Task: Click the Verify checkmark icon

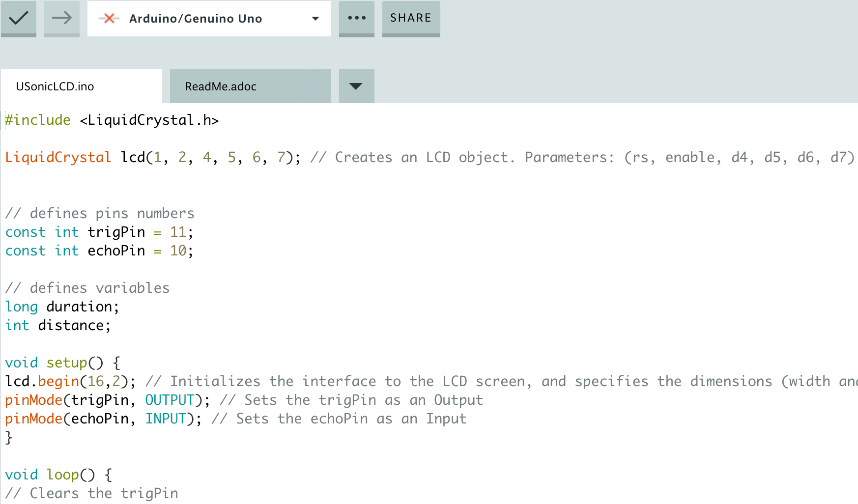Action: click(x=19, y=18)
